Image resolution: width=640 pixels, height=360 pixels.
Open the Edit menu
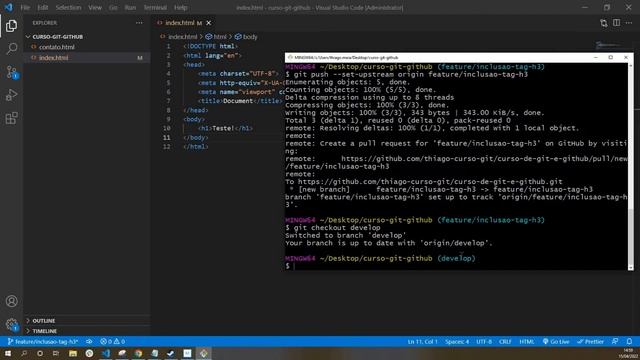click(42, 7)
